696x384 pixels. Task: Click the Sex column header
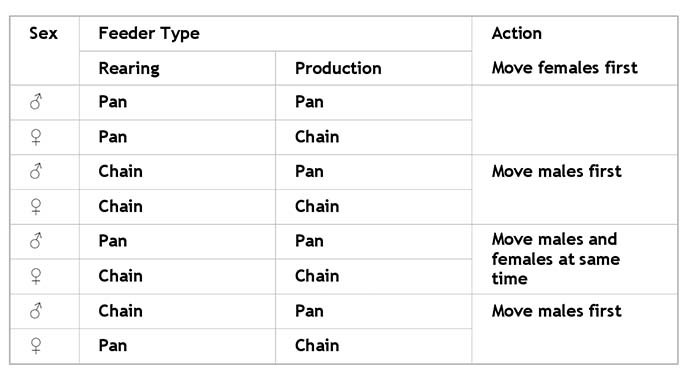(x=44, y=33)
